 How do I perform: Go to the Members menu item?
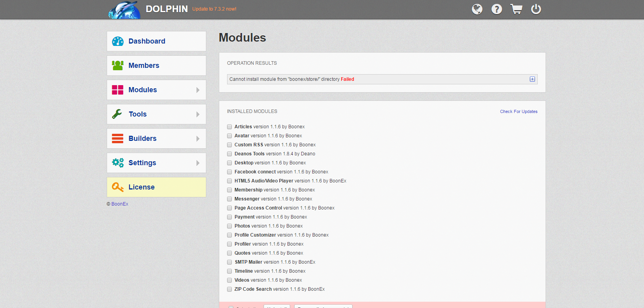(x=156, y=66)
